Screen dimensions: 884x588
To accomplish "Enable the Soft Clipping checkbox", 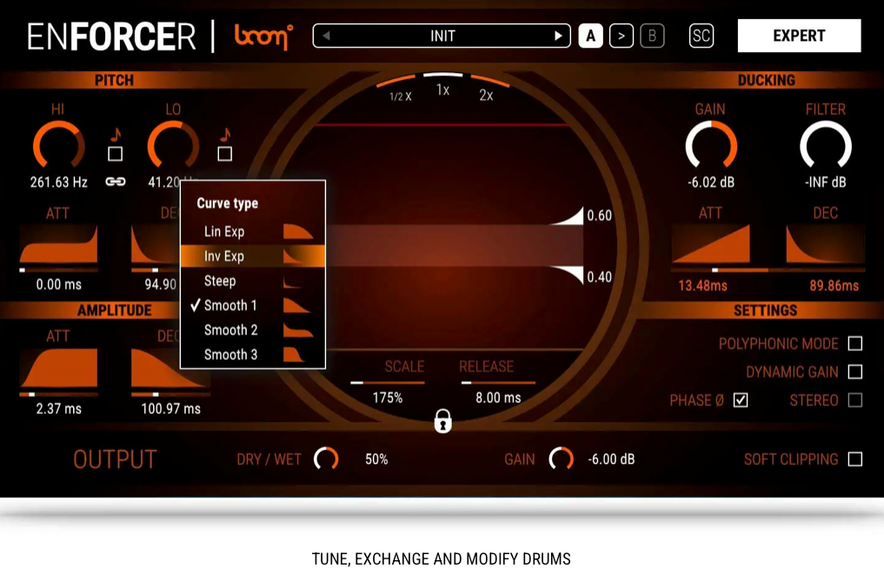I will point(854,459).
